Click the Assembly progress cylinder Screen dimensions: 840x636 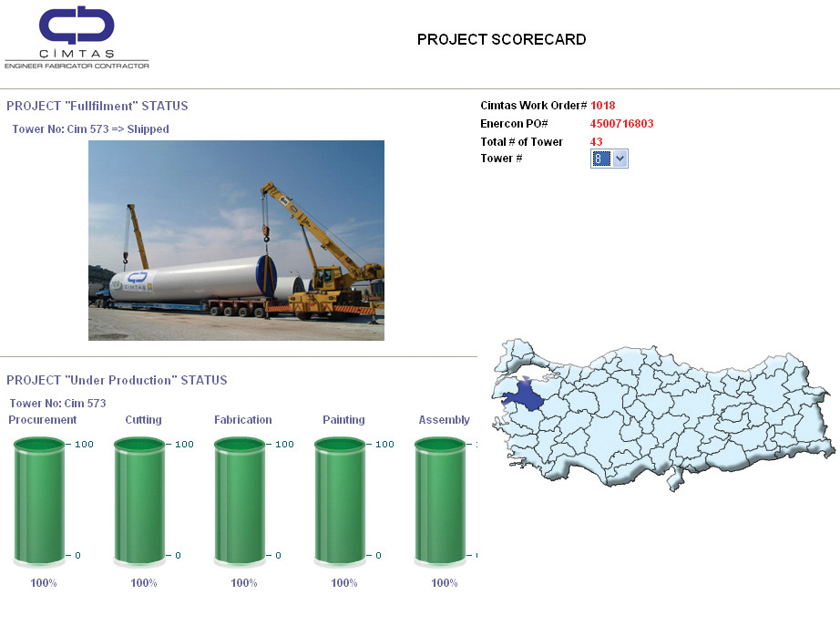click(x=440, y=501)
